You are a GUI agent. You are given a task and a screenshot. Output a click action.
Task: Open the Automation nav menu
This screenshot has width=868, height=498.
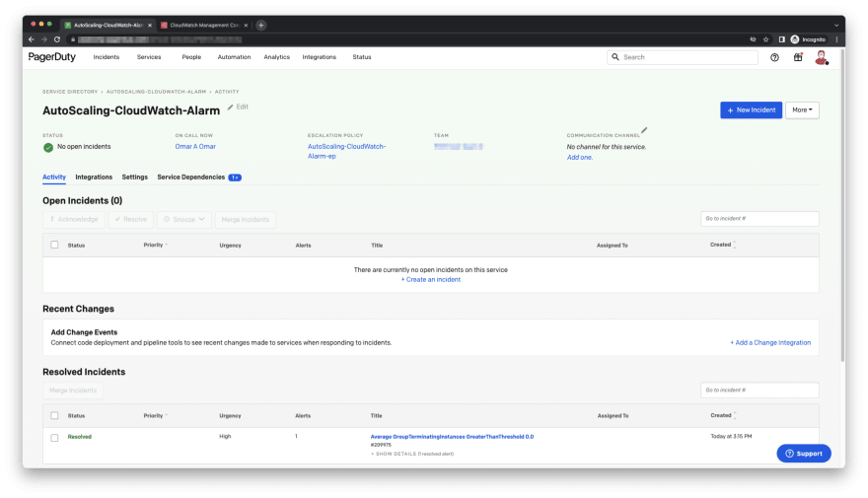234,57
